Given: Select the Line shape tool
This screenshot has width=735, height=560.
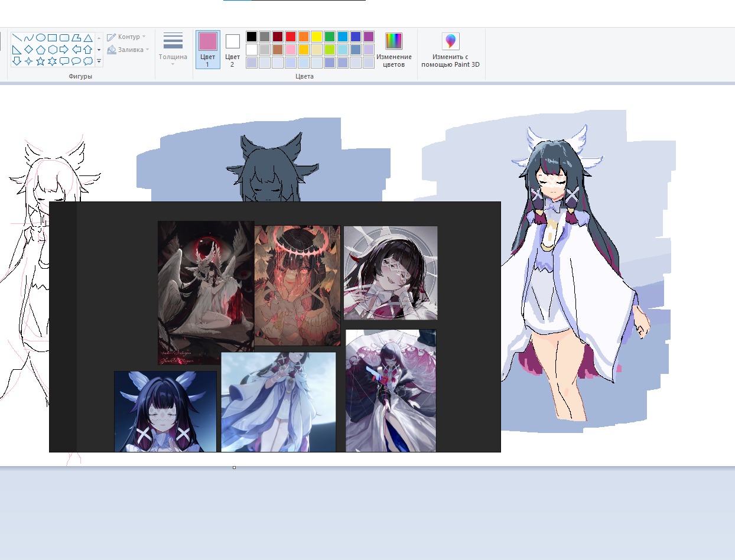Looking at the screenshot, I should pos(17,37).
